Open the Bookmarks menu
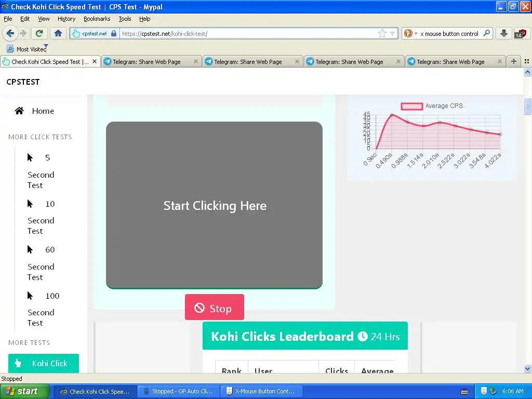The image size is (532, 399). (x=97, y=19)
